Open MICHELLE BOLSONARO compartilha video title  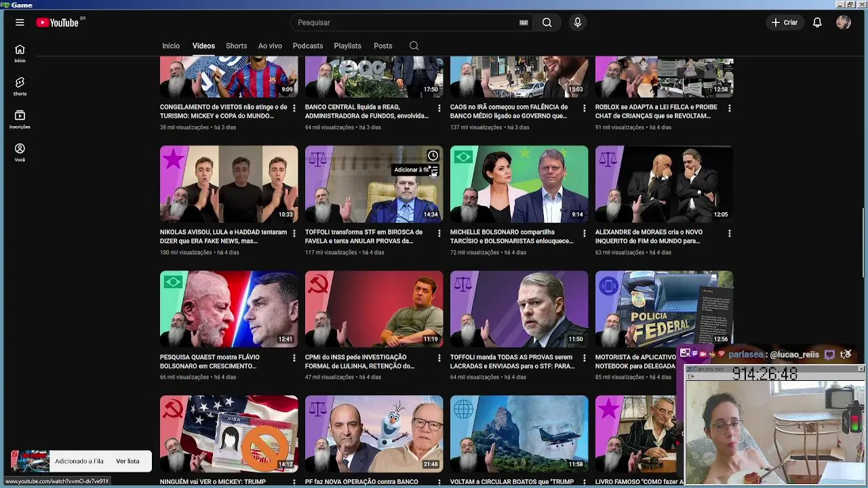[512, 237]
